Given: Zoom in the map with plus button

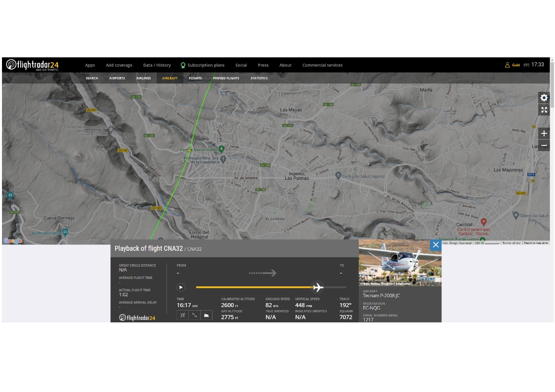Looking at the screenshot, I should 544,133.
